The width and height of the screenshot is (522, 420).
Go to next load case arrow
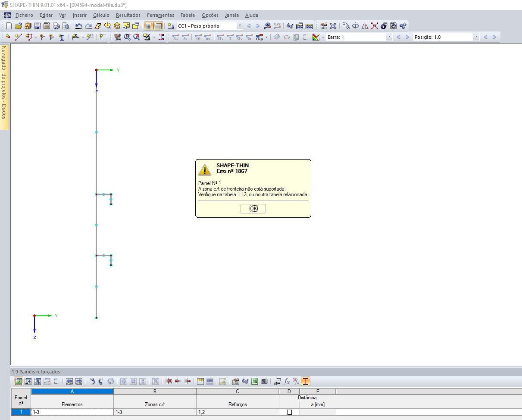[258, 26]
